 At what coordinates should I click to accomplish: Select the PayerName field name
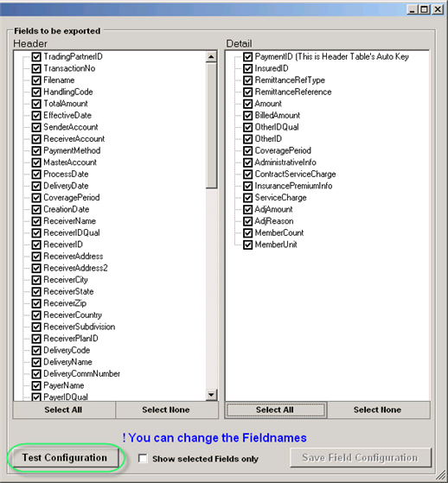(x=64, y=385)
